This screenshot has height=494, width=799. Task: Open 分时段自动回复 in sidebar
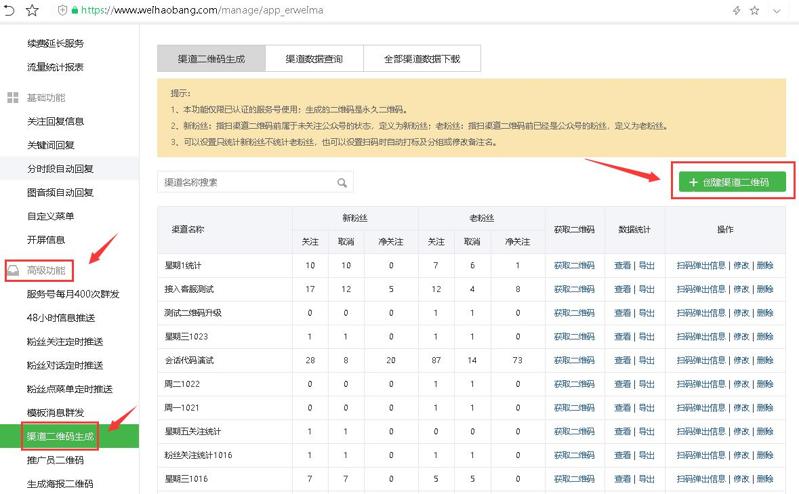[60, 169]
